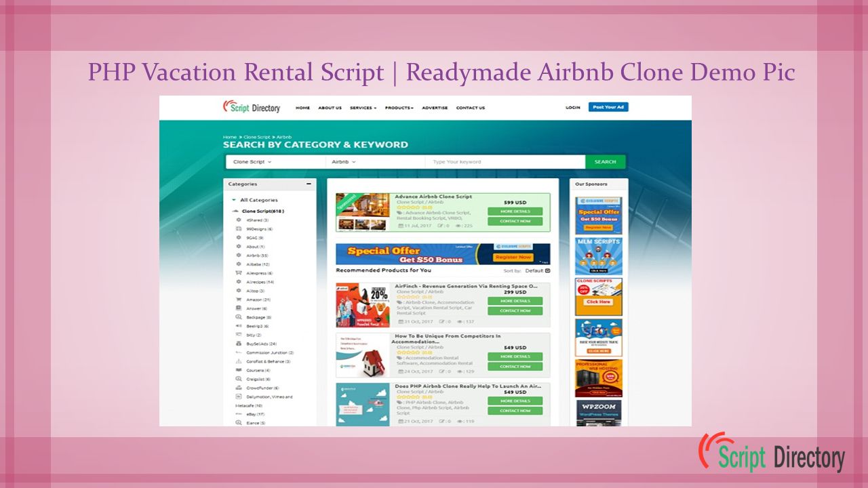868x488 pixels.
Task: Click the icon beside Coursera
Action: click(x=239, y=370)
